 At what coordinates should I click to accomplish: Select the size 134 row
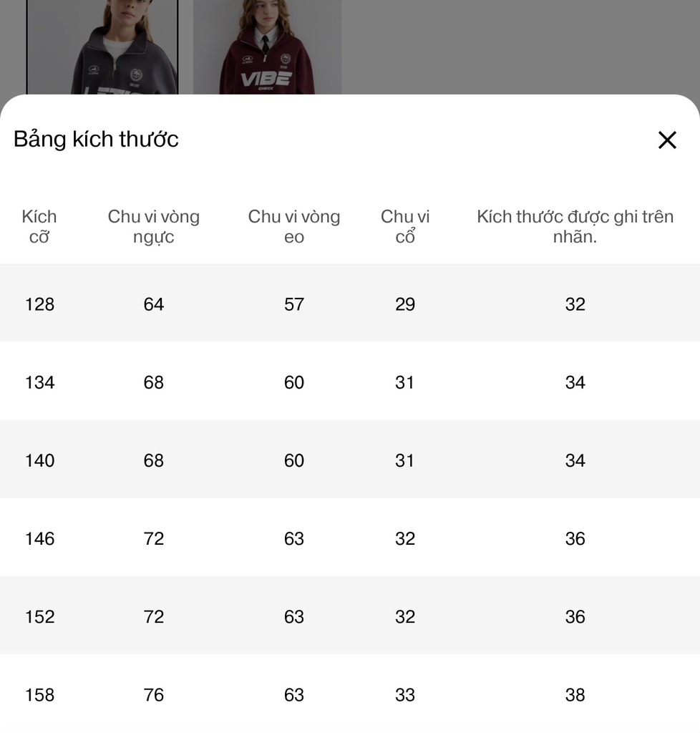click(350, 381)
